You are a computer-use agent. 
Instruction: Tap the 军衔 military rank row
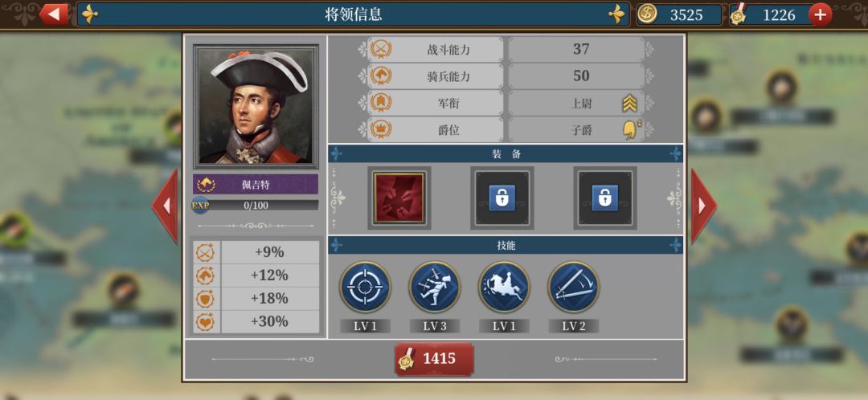[506, 103]
